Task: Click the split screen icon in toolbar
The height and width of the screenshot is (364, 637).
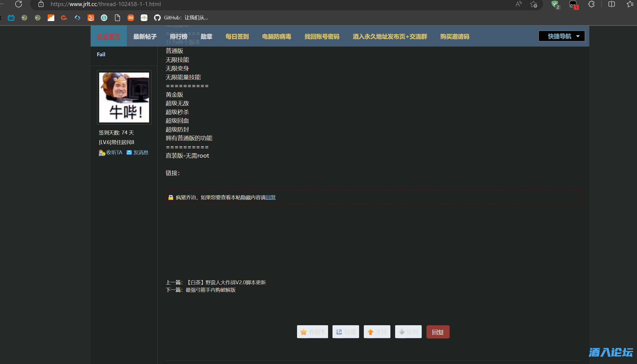Action: [611, 4]
